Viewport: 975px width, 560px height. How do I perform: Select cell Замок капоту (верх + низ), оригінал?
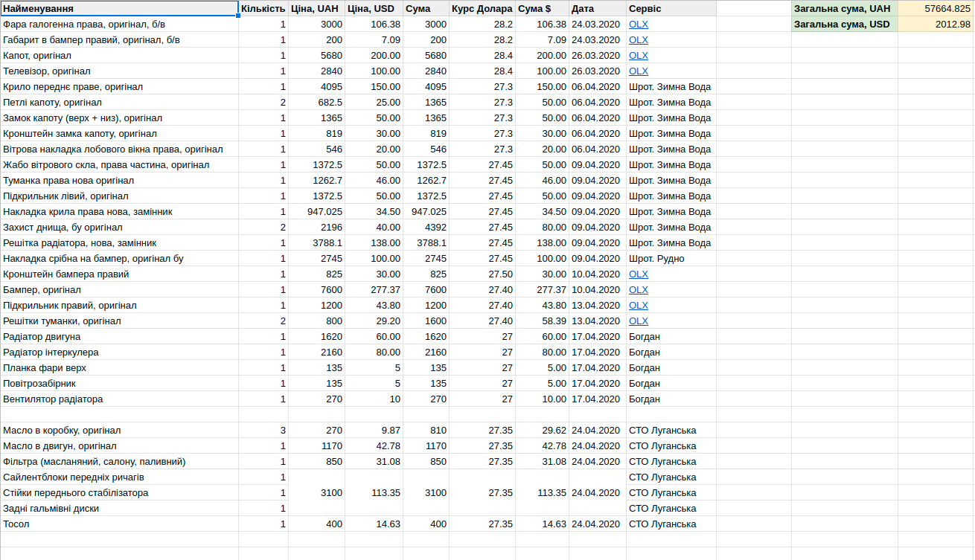click(x=119, y=118)
